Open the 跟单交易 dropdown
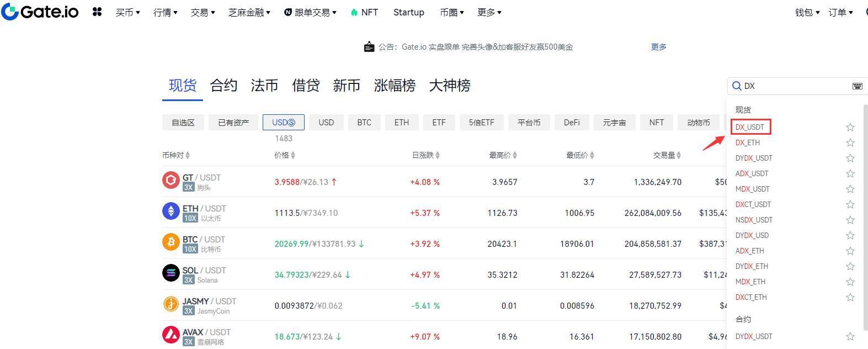Viewport: 868px width, 349px height. [310, 12]
